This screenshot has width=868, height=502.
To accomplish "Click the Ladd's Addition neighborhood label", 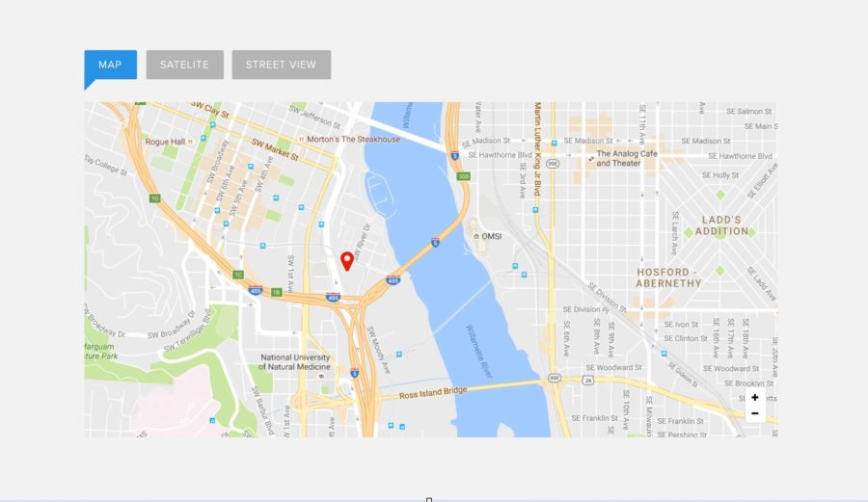I will pyautogui.click(x=721, y=225).
